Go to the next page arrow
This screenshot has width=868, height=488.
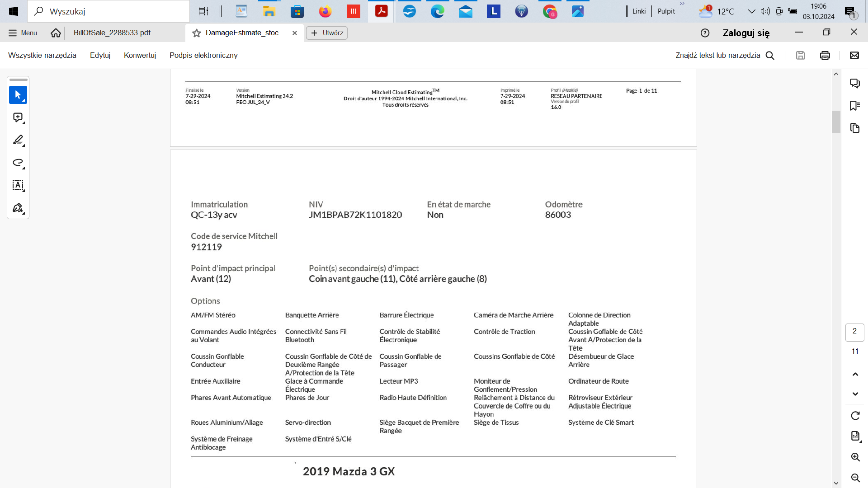coord(855,394)
